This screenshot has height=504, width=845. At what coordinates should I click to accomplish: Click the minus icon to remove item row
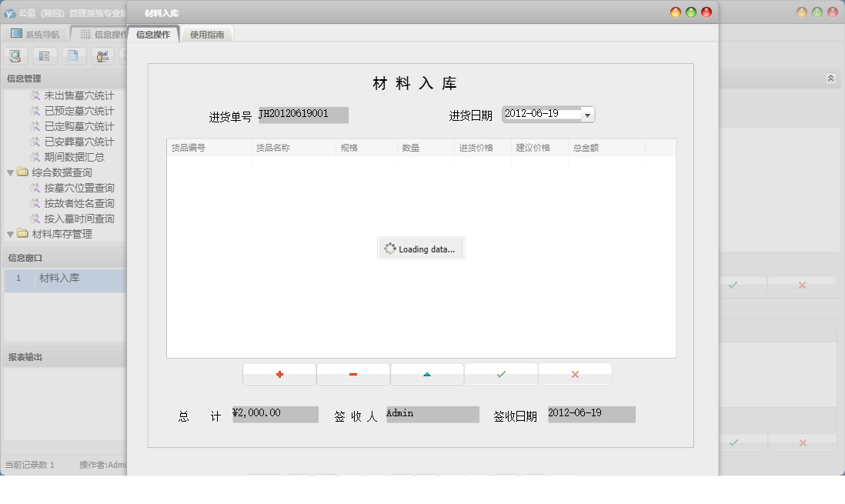pyautogui.click(x=352, y=374)
